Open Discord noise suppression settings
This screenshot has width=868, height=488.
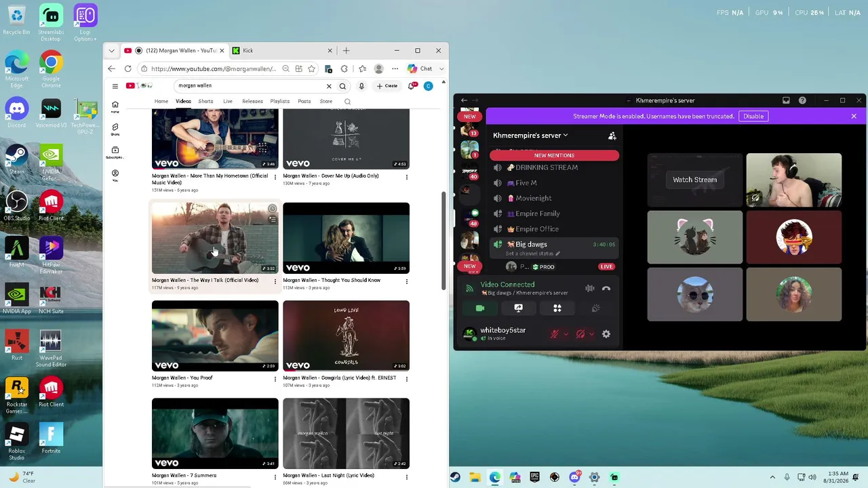[x=590, y=289]
